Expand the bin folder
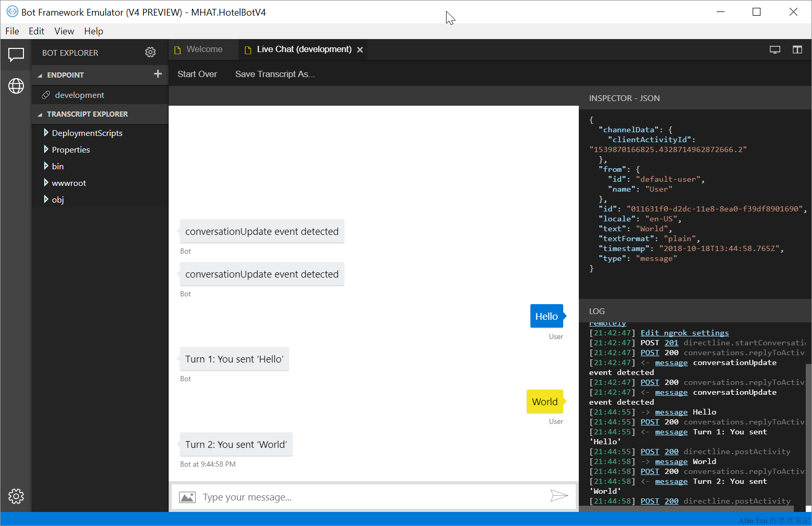Viewport: 812px width, 526px height. 46,166
